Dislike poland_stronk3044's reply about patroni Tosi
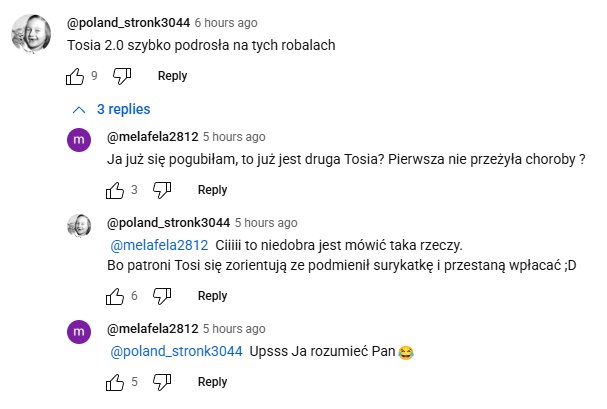Screen dimensions: 607x409 pos(162,296)
